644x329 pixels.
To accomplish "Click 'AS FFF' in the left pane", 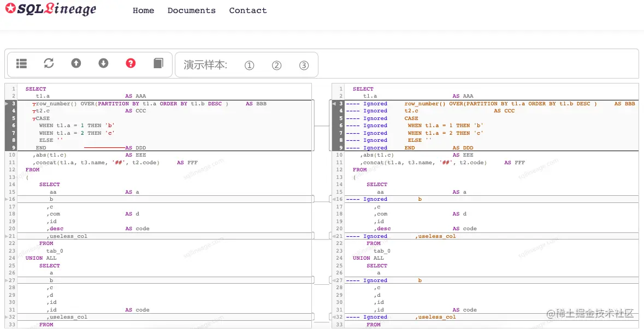I will tap(187, 163).
